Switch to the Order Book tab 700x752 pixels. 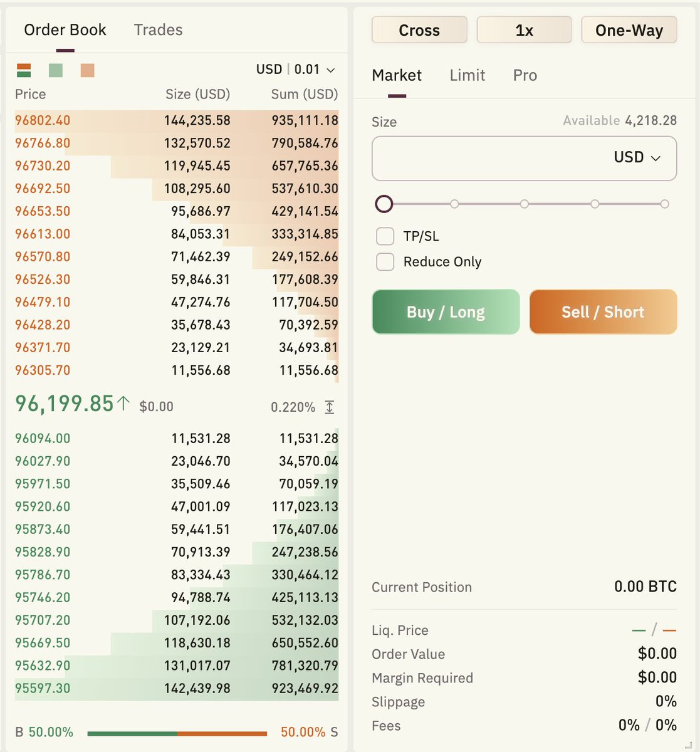[65, 29]
